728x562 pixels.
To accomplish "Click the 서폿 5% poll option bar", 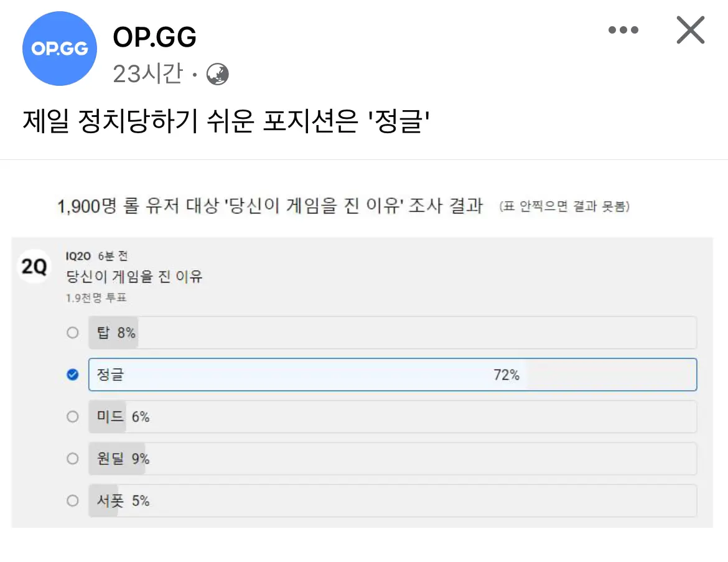I will [x=393, y=500].
